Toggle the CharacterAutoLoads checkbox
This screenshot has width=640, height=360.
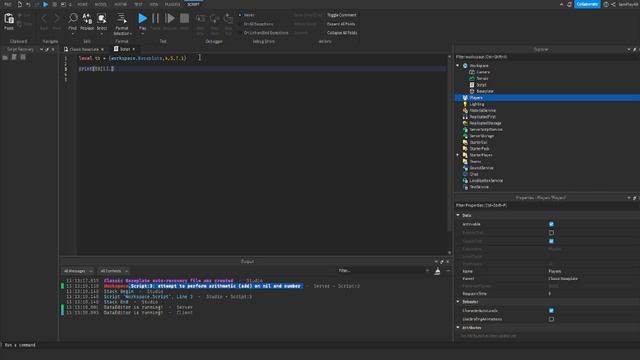pos(551,311)
